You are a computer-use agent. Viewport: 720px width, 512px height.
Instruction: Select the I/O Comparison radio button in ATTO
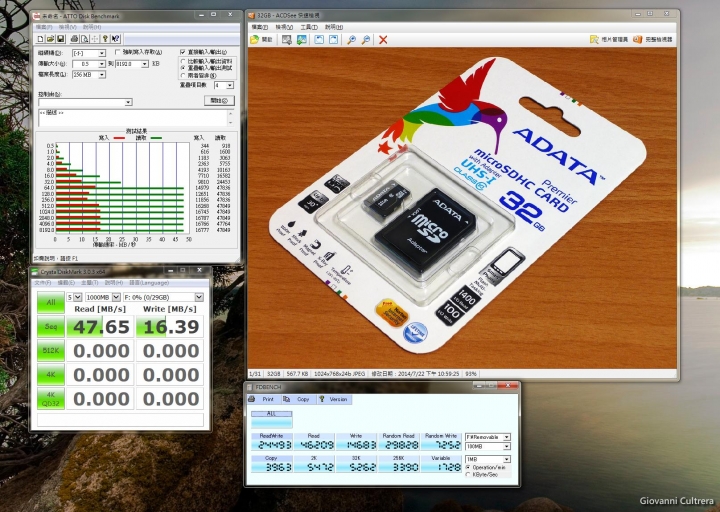[183, 61]
